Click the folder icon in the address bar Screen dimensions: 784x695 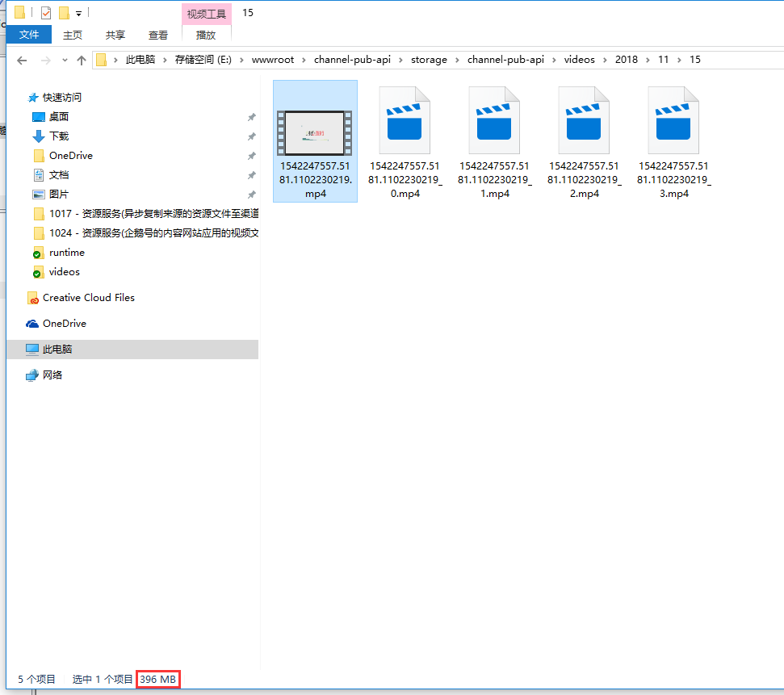[102, 60]
